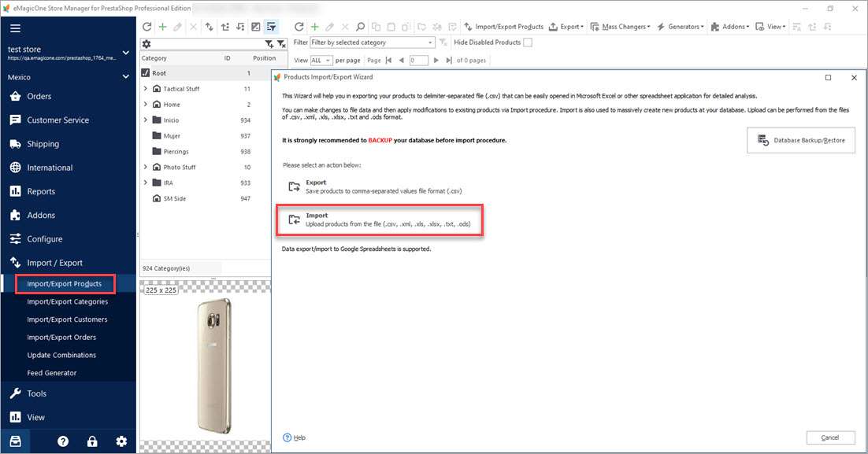The image size is (868, 454).
Task: Cancel the Products Import/Export Wizard
Action: coord(830,437)
